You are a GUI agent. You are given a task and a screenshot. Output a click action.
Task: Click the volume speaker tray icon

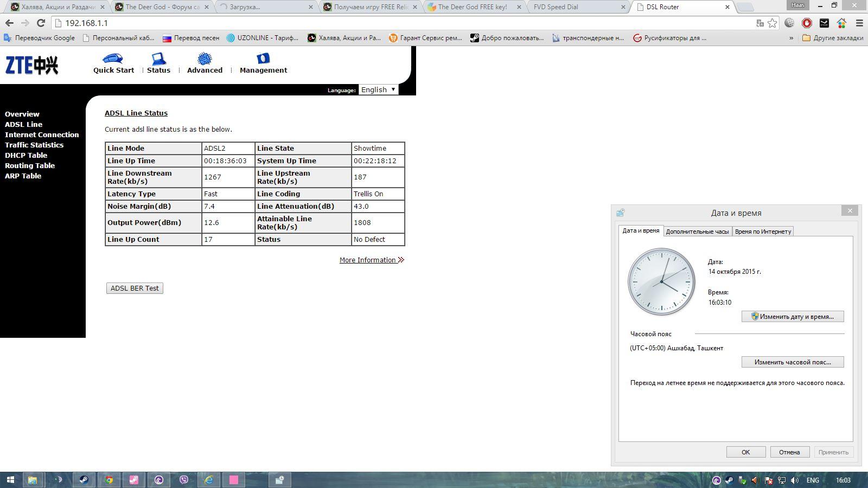click(795, 480)
